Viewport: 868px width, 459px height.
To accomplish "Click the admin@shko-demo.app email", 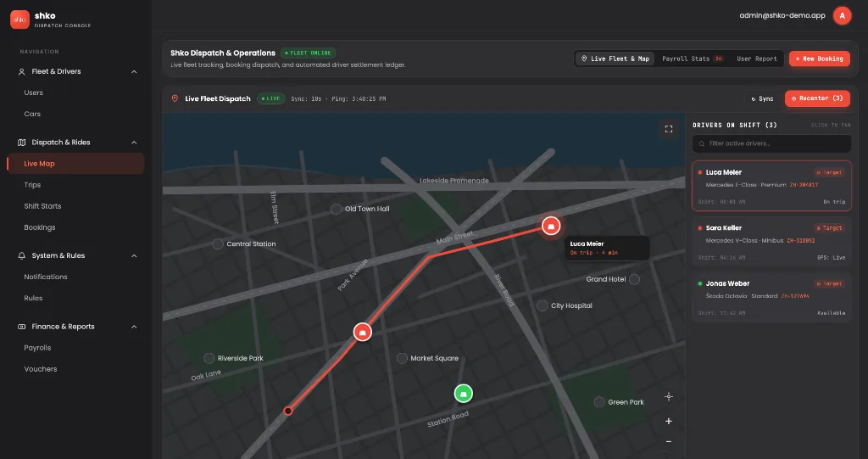I will point(782,15).
